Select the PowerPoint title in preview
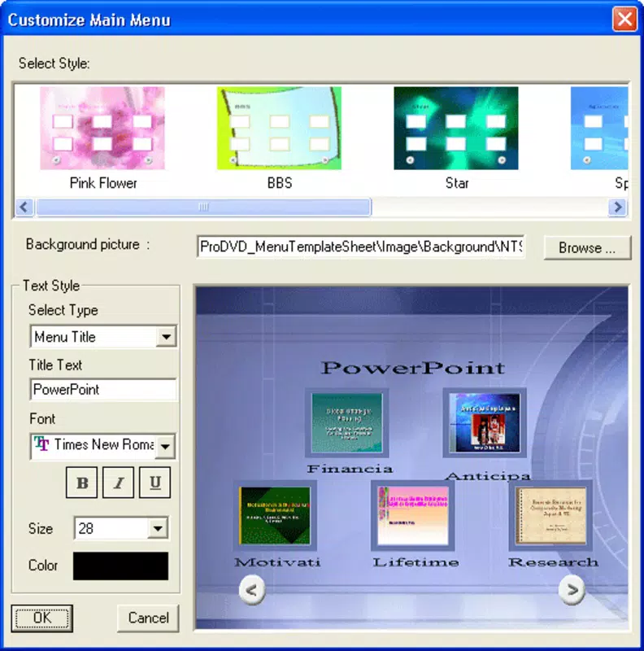The height and width of the screenshot is (651, 644). pyautogui.click(x=412, y=368)
